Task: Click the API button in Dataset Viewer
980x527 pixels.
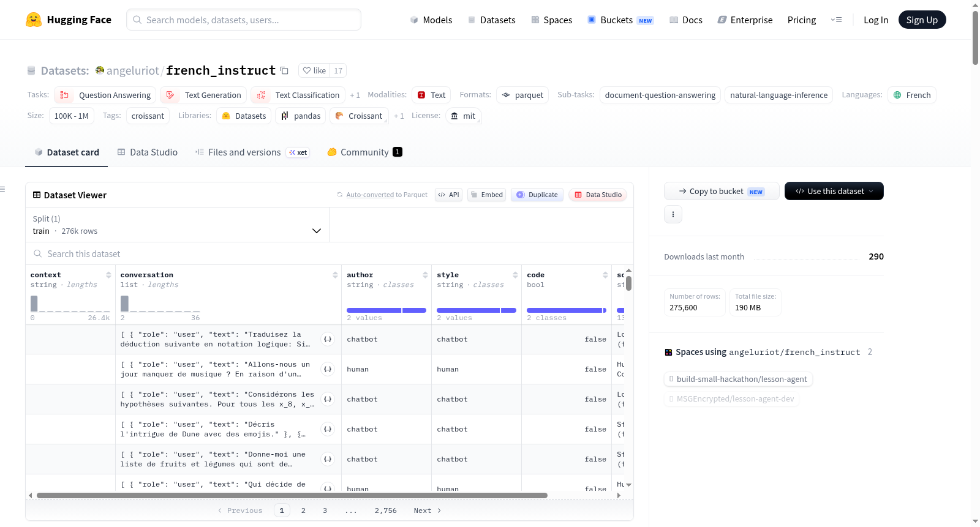Action: tap(448, 195)
